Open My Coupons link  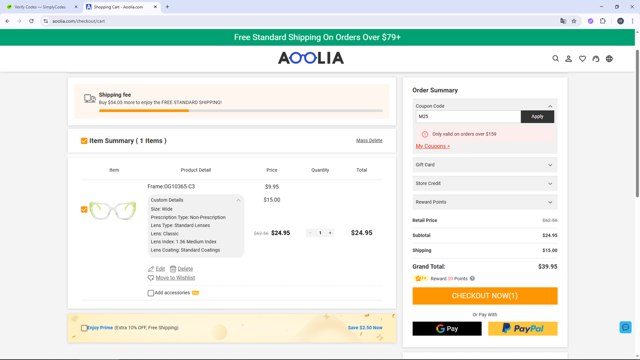coord(433,146)
